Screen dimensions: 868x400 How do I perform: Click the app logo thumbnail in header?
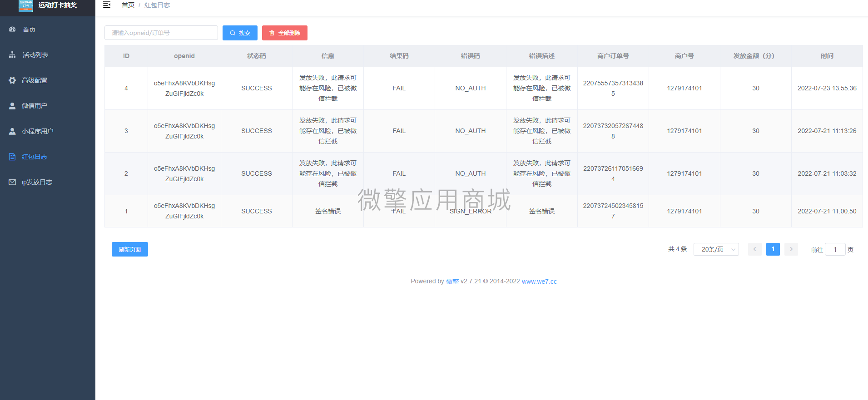[26, 5]
